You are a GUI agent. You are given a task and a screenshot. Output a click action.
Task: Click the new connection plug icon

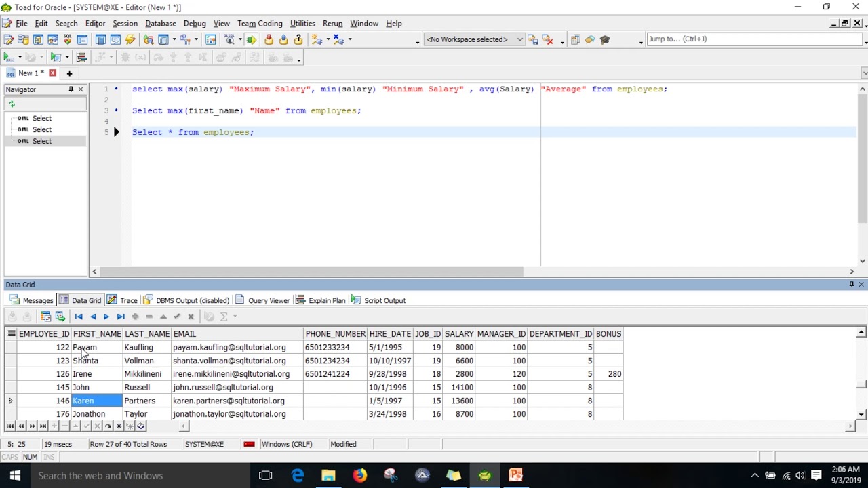[x=317, y=39]
